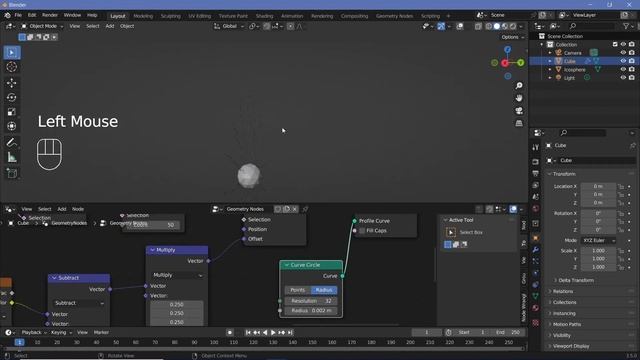Image resolution: width=640 pixels, height=360 pixels.
Task: Disable Cube render camera icon in outliner
Action: [632, 61]
